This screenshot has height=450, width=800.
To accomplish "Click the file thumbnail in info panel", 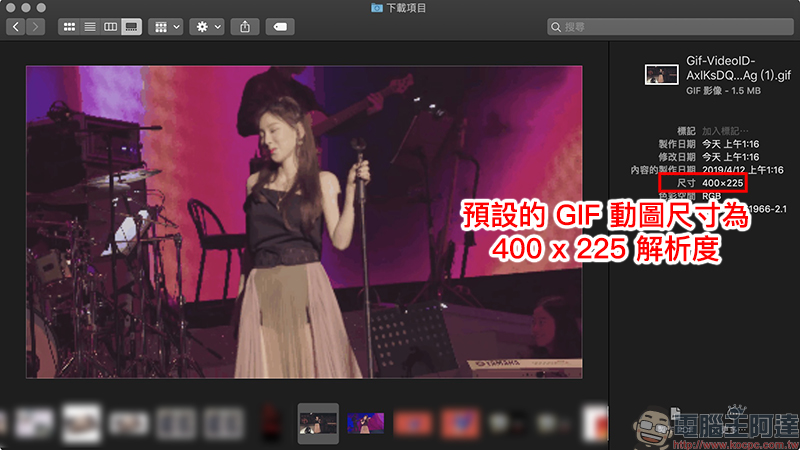I will [661, 74].
